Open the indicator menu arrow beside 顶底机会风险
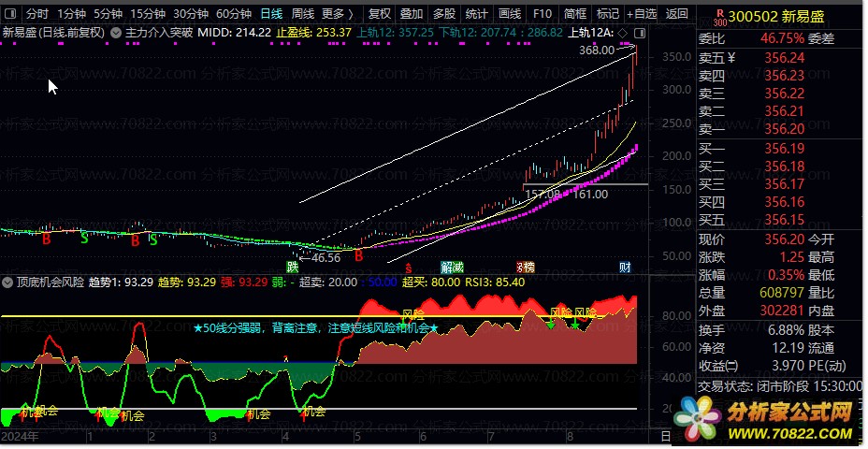Viewport: 868px width, 449px height. point(7,282)
